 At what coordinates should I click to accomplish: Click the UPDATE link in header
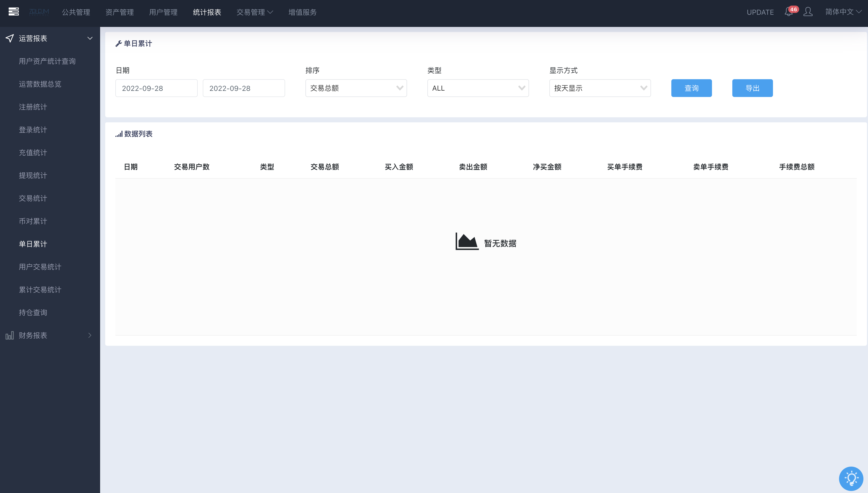click(760, 12)
